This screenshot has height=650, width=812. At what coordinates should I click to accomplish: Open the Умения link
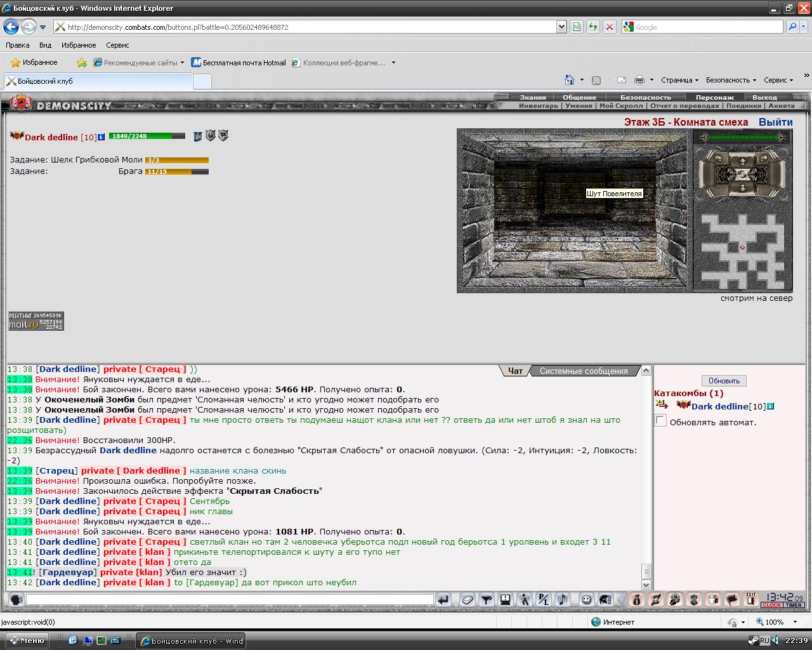579,106
